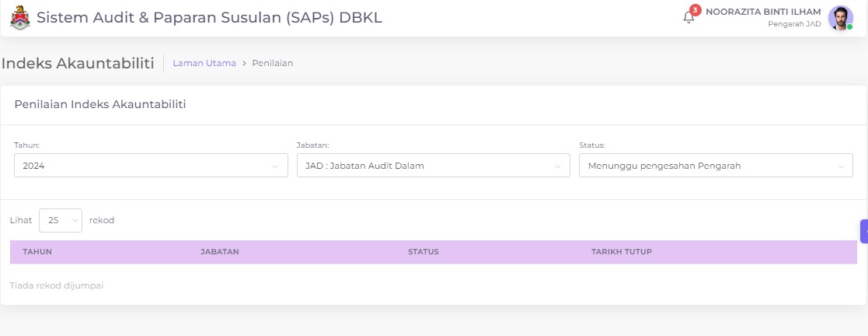Sort by the TAHUN column header
The height and width of the screenshot is (336, 868).
click(x=37, y=252)
